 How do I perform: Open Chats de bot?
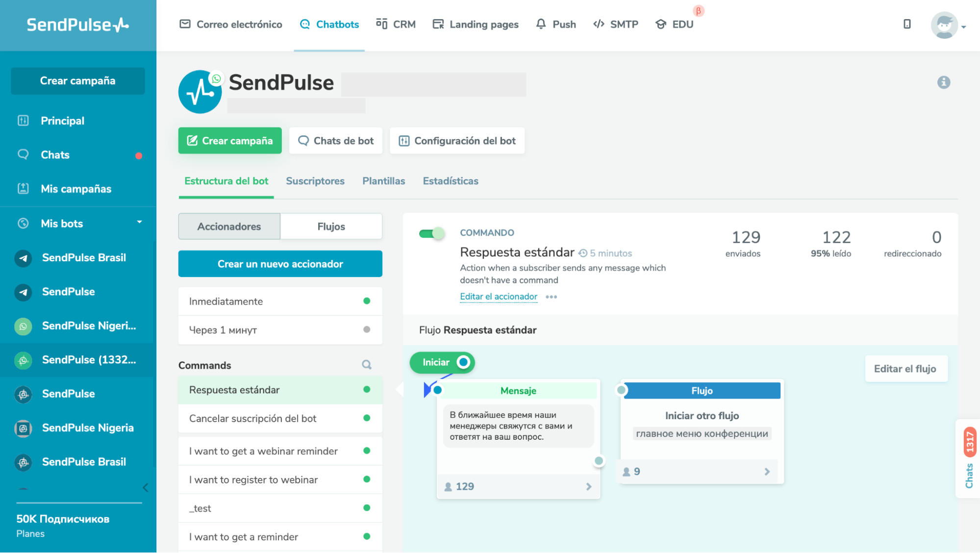(336, 141)
